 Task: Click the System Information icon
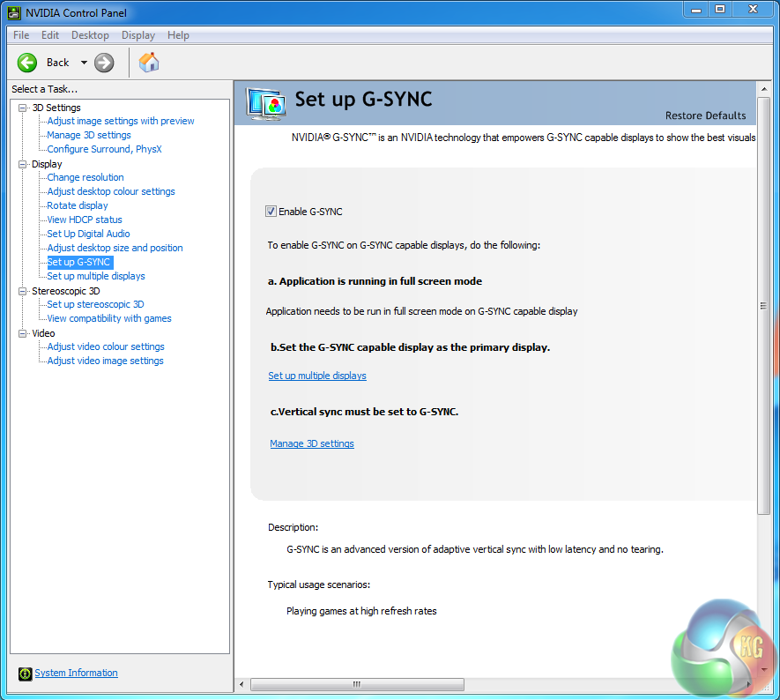[25, 674]
